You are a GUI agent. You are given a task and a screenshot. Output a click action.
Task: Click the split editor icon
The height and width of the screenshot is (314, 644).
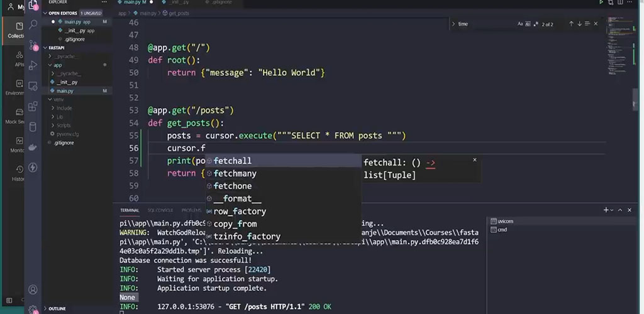point(620,2)
